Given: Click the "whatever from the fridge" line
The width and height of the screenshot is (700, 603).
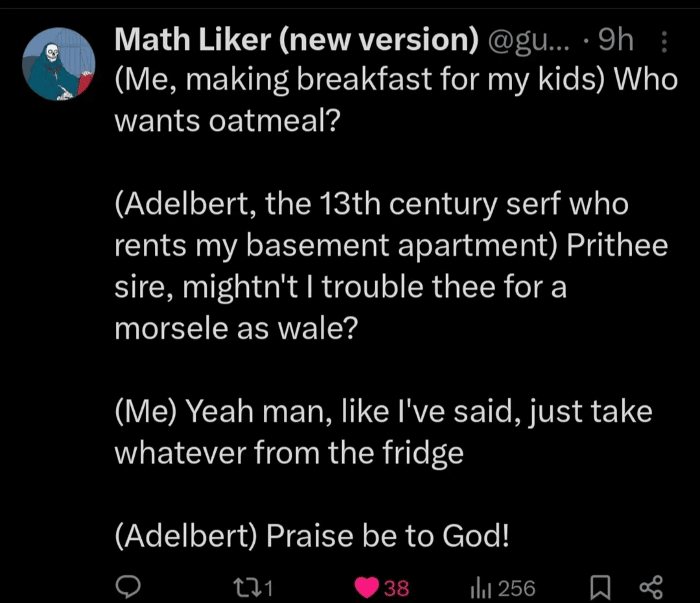Looking at the screenshot, I should (x=289, y=454).
